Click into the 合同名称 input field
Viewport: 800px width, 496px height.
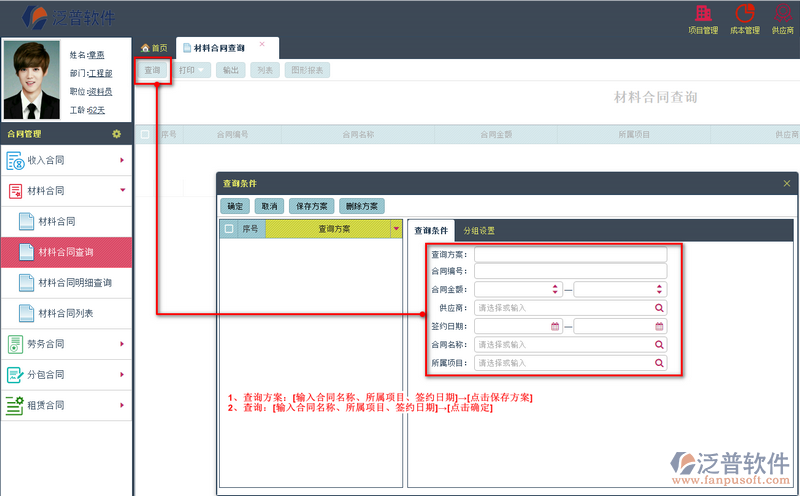[x=570, y=344]
